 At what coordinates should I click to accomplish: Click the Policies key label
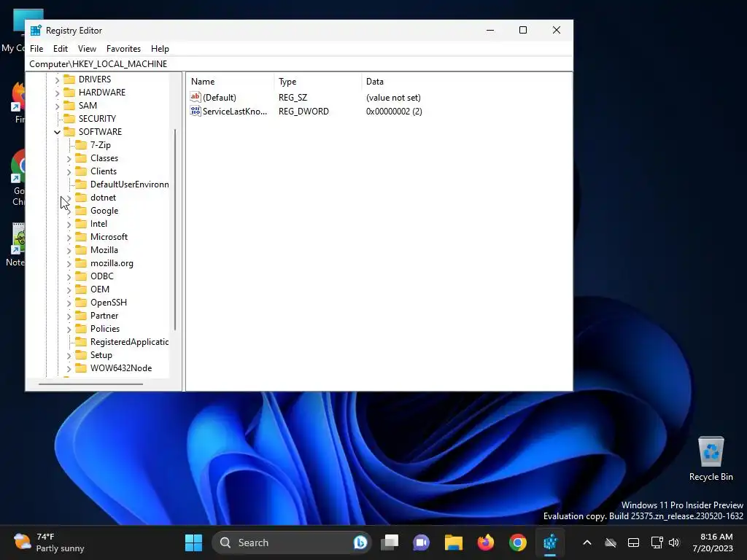(105, 329)
